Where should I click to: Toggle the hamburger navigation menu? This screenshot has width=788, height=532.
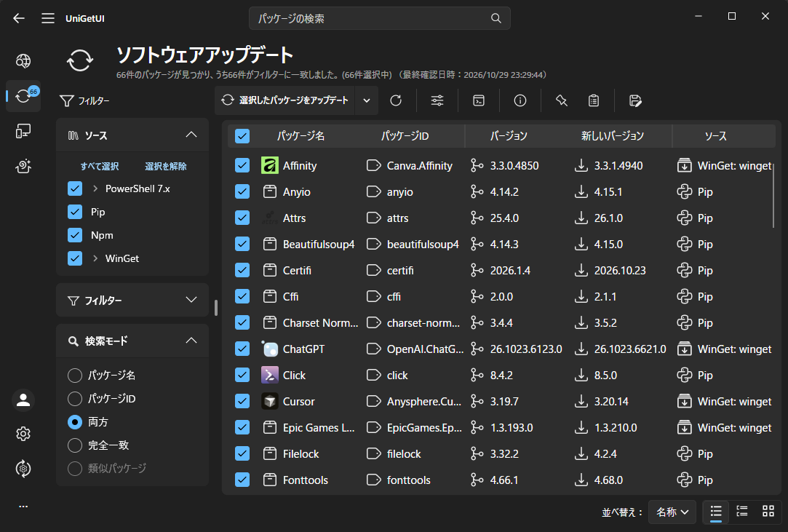pos(48,19)
